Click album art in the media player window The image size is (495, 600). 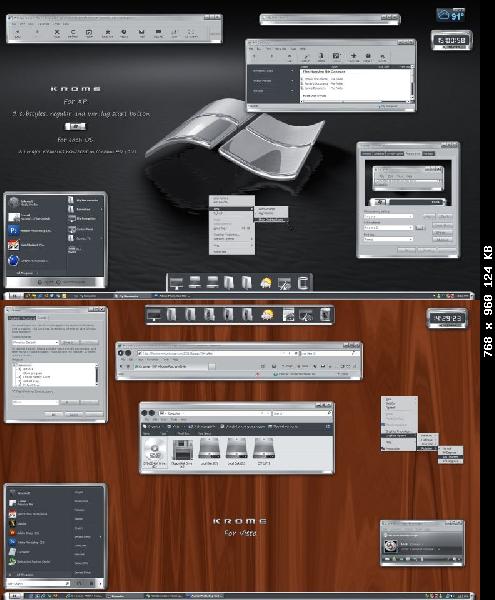391,545
